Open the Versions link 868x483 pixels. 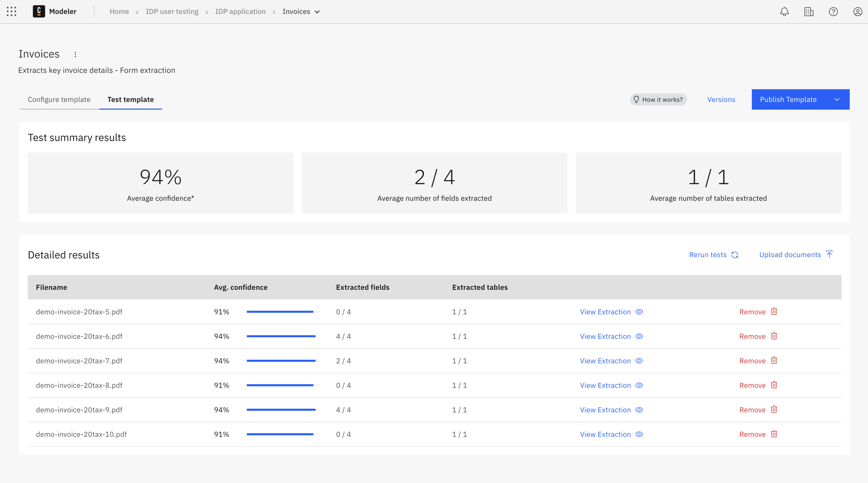tap(721, 99)
